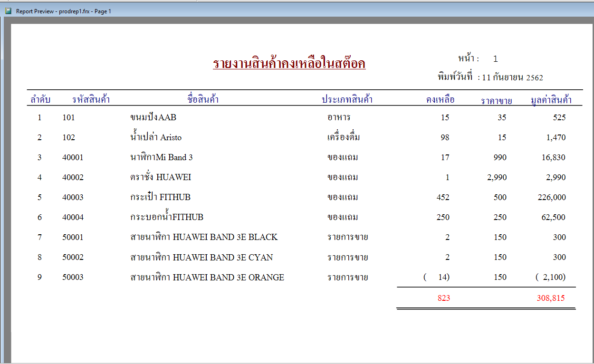Click product name ขนมปังAAB
This screenshot has width=594, height=364.
(x=153, y=117)
